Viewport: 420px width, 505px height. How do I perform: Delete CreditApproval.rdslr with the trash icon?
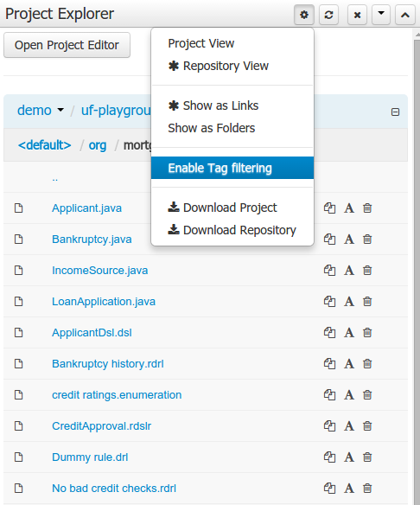coord(367,425)
